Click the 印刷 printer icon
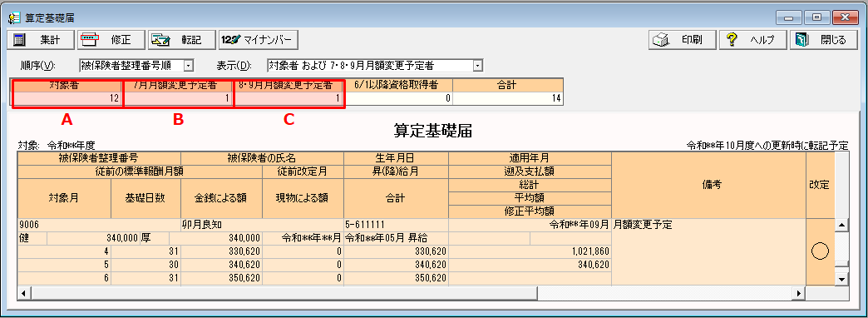 tap(661, 40)
